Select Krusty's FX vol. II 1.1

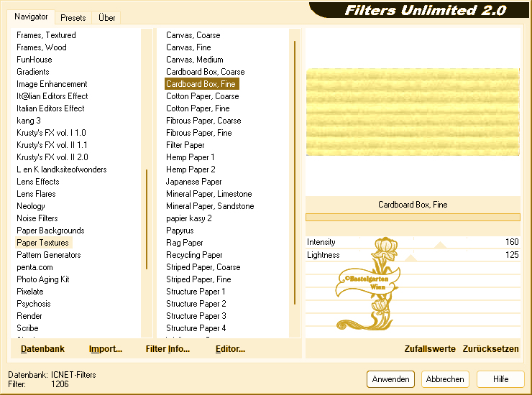[52, 145]
